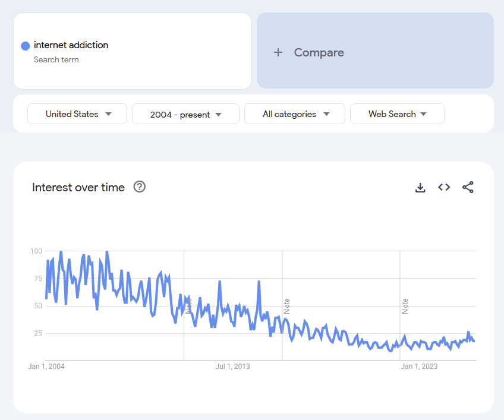The width and height of the screenshot is (504, 420).
Task: Expand the 2004 - present time range
Action: [x=185, y=114]
